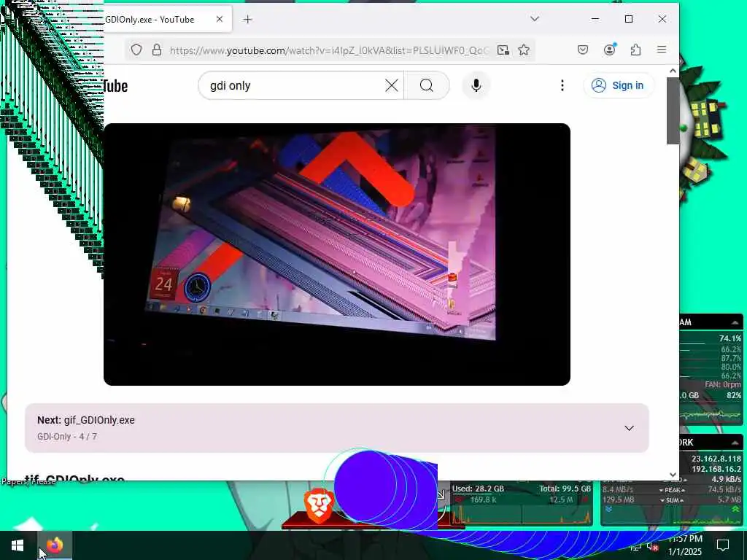Click the 23.162.8.118 IP address in widget
The width and height of the screenshot is (747, 560).
[x=716, y=459]
